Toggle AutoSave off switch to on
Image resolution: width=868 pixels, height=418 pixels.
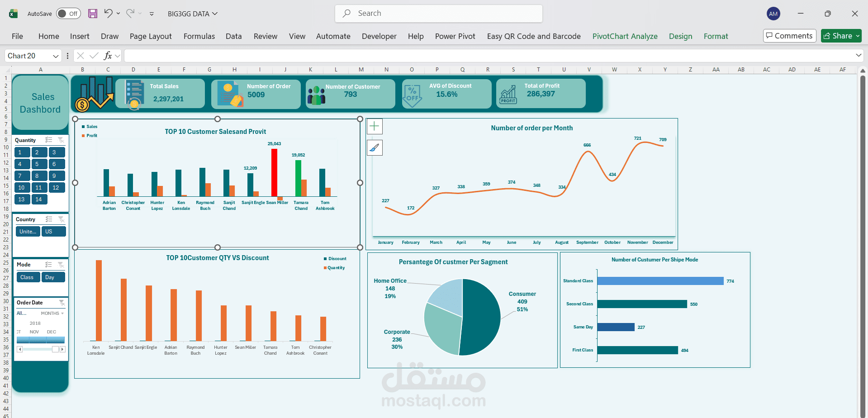point(67,13)
